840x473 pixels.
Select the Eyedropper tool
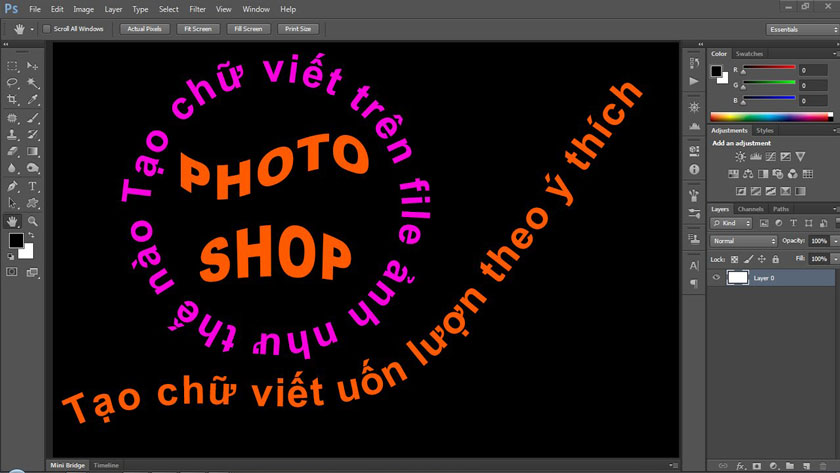pyautogui.click(x=32, y=100)
